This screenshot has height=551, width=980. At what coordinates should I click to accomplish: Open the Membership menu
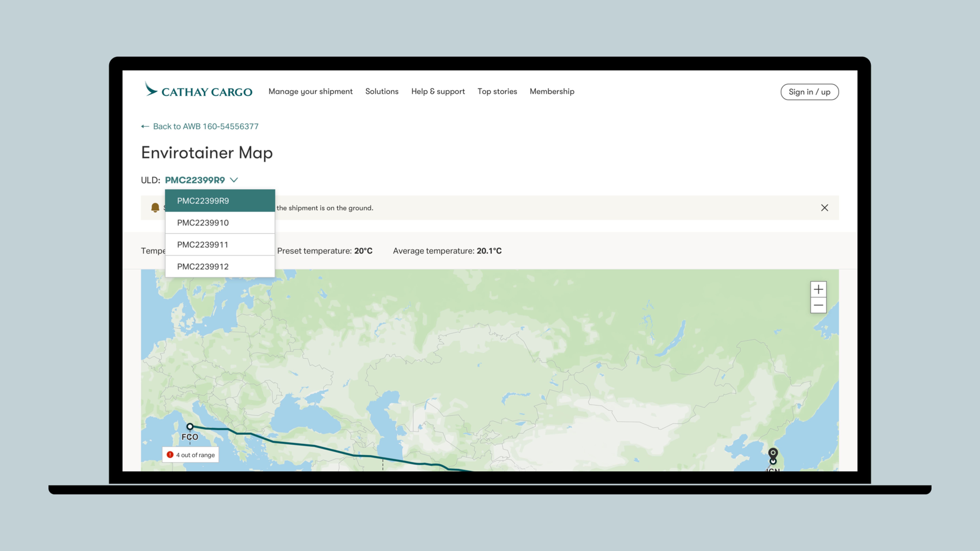552,92
